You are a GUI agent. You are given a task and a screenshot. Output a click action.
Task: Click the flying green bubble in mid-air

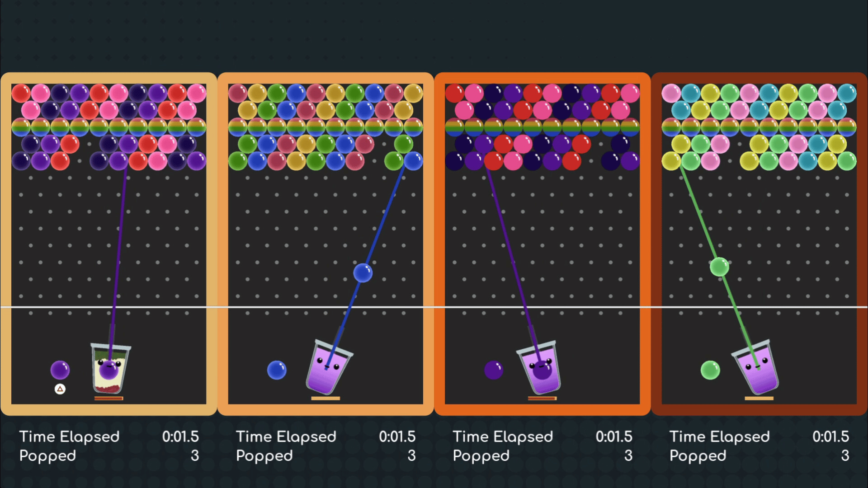coord(719,267)
